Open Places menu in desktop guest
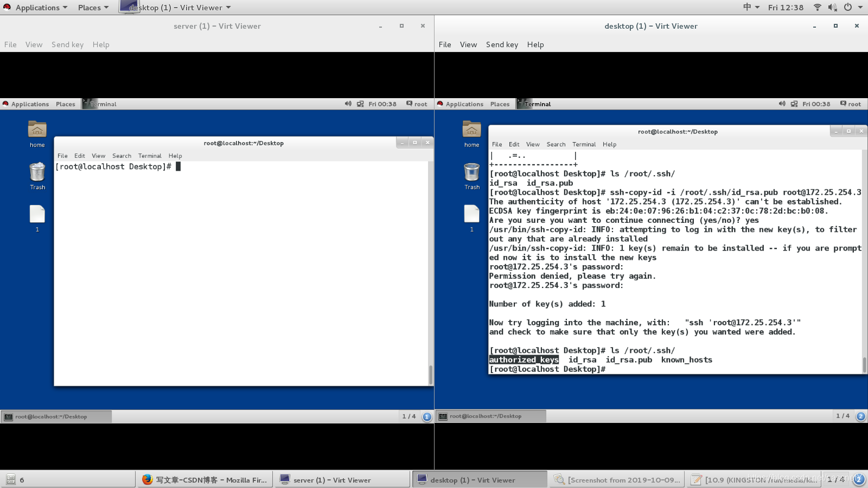 point(500,104)
